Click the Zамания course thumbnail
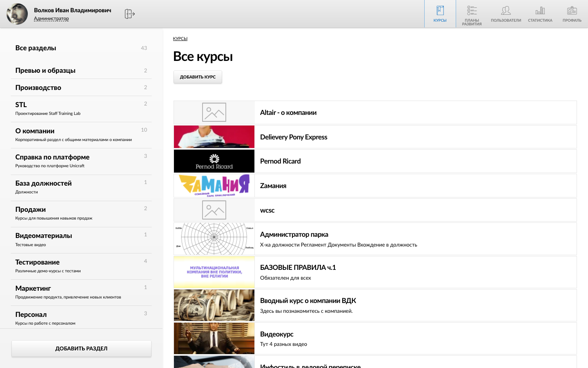 click(214, 186)
